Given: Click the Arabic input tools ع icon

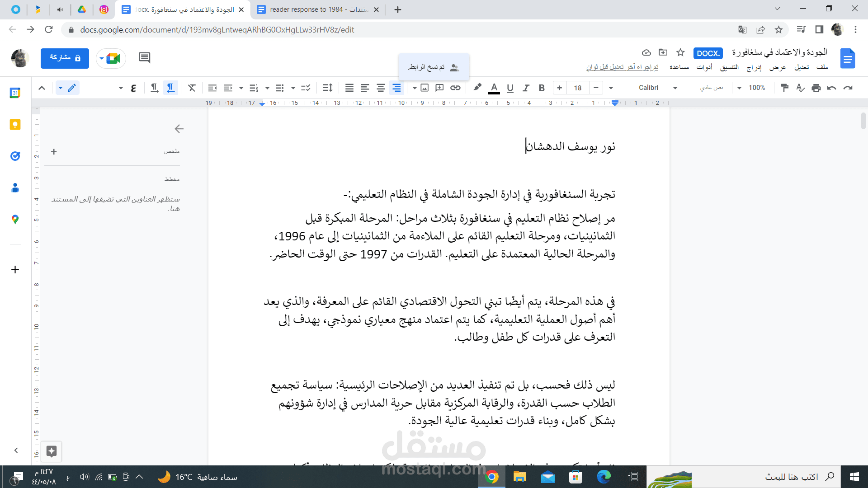Looking at the screenshot, I should pyautogui.click(x=133, y=88).
